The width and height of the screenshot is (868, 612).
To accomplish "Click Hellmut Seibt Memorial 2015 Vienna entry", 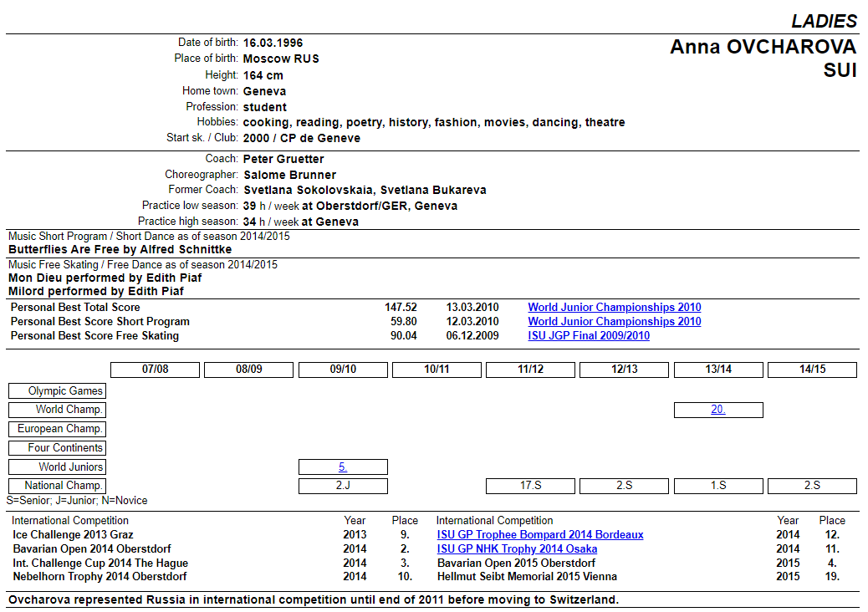I will [527, 577].
